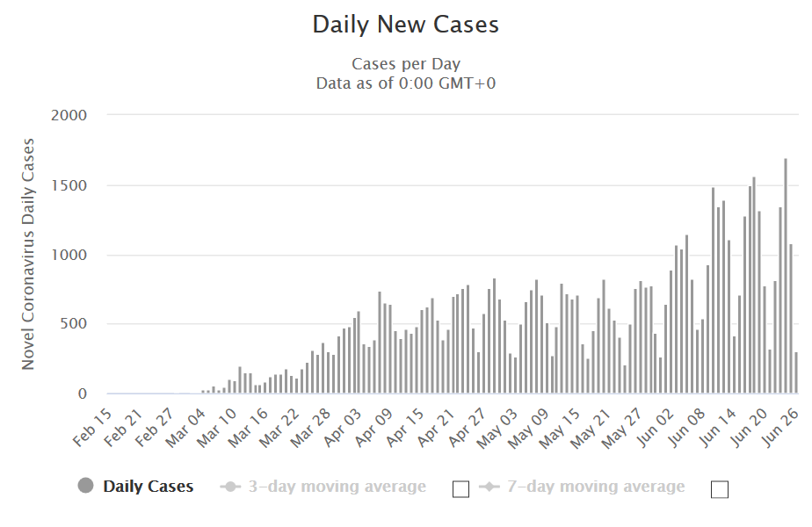Image resolution: width=812 pixels, height=527 pixels.
Task: Click the Daily Cases legend circle icon
Action: click(x=85, y=487)
